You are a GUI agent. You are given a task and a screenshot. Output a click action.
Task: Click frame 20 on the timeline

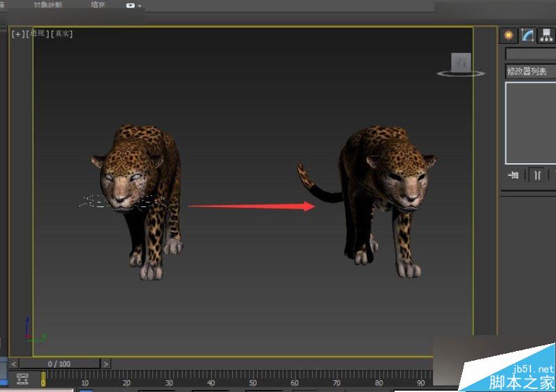tap(126, 383)
